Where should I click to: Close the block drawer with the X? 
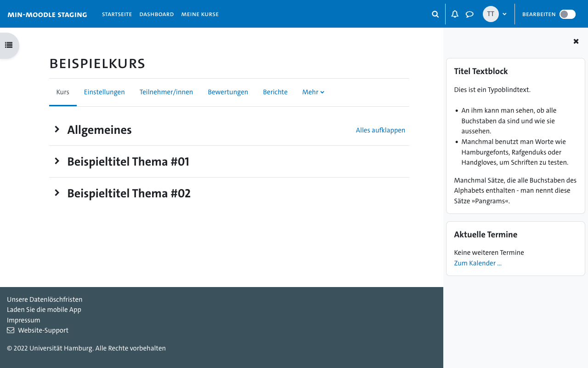(x=576, y=41)
